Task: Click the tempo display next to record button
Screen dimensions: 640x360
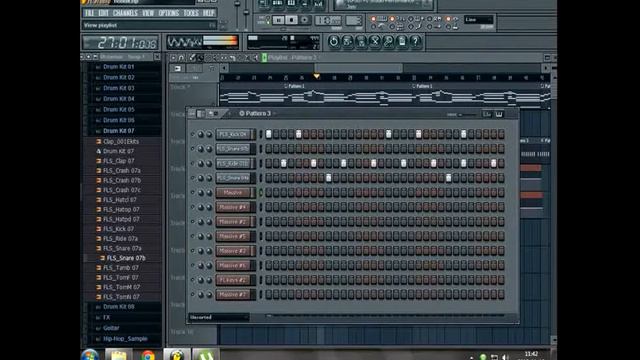Action: pos(328,20)
